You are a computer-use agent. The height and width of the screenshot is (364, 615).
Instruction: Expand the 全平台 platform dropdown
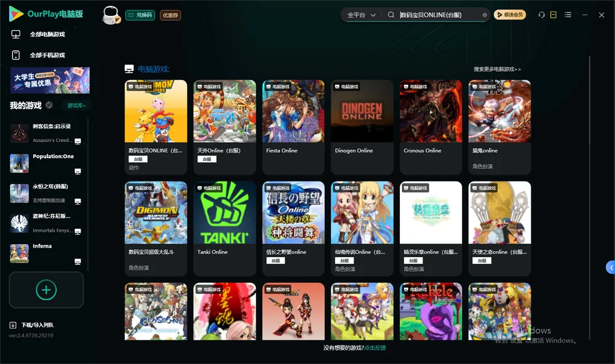[x=361, y=15]
